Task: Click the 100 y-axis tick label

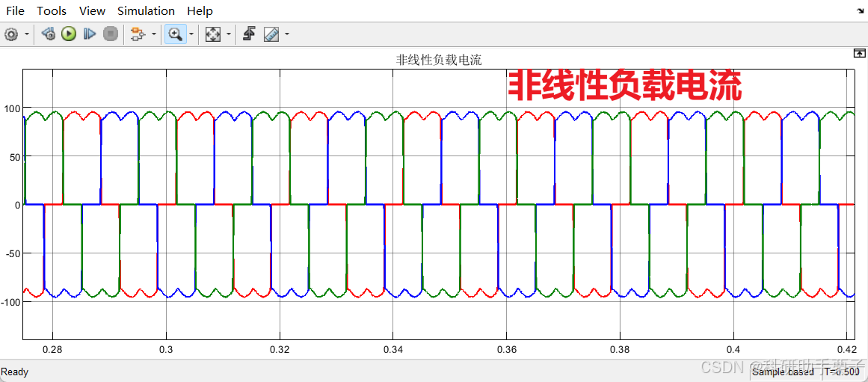Action: (x=11, y=108)
